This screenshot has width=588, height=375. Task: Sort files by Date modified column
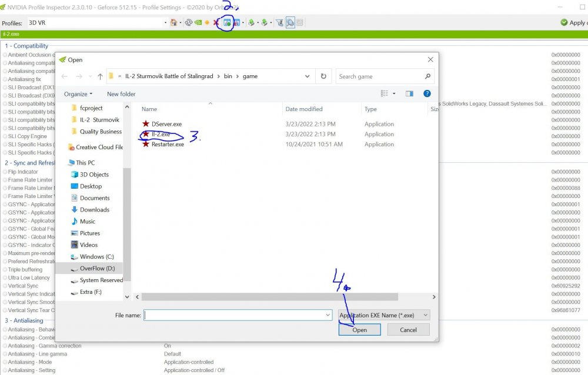point(304,109)
